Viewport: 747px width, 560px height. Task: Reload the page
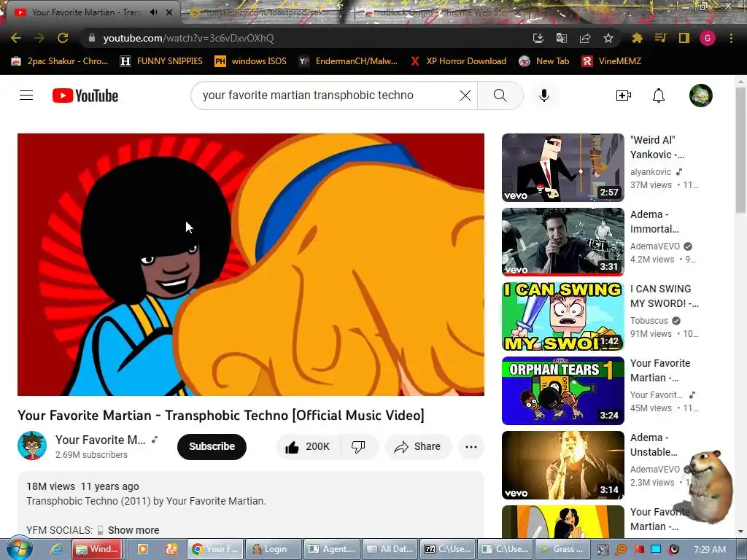pyautogui.click(x=63, y=38)
